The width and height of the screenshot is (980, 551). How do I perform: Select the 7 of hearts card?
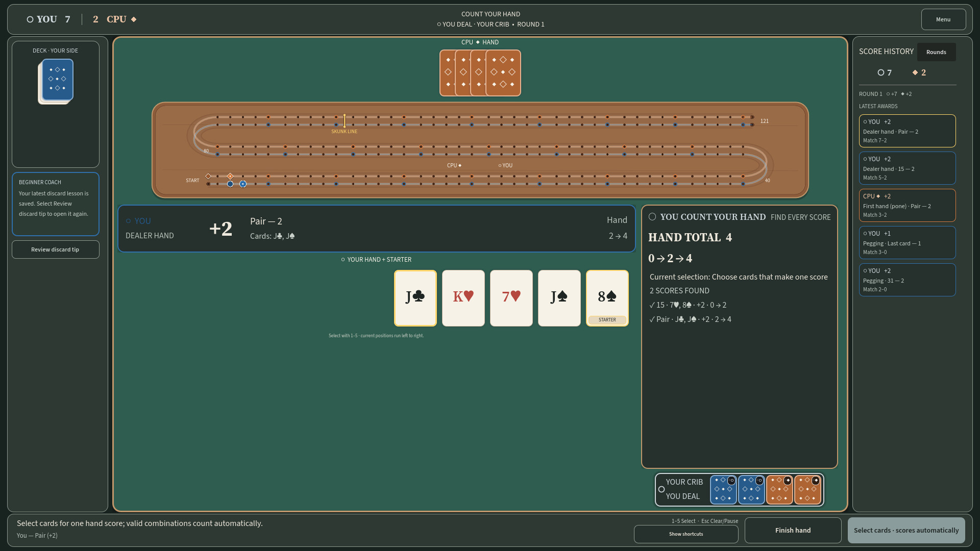pos(511,298)
